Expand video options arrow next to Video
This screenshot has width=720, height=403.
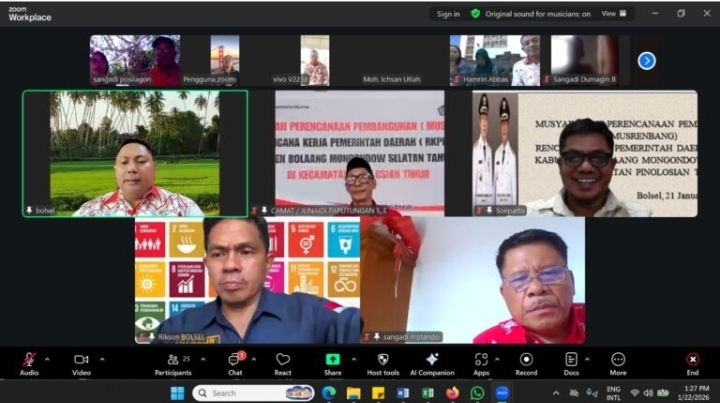point(102,356)
